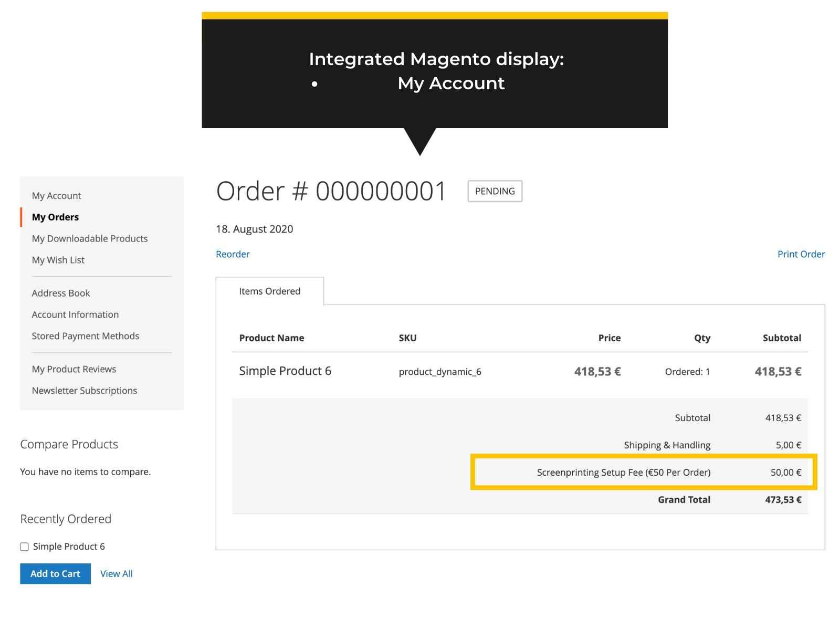Viewport: 840px width, 630px height.
Task: Switch to the Items Ordered tab
Action: coord(270,291)
